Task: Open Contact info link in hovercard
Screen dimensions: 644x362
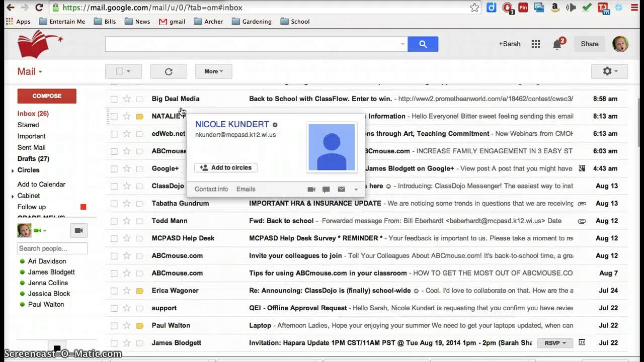Action: pos(211,189)
